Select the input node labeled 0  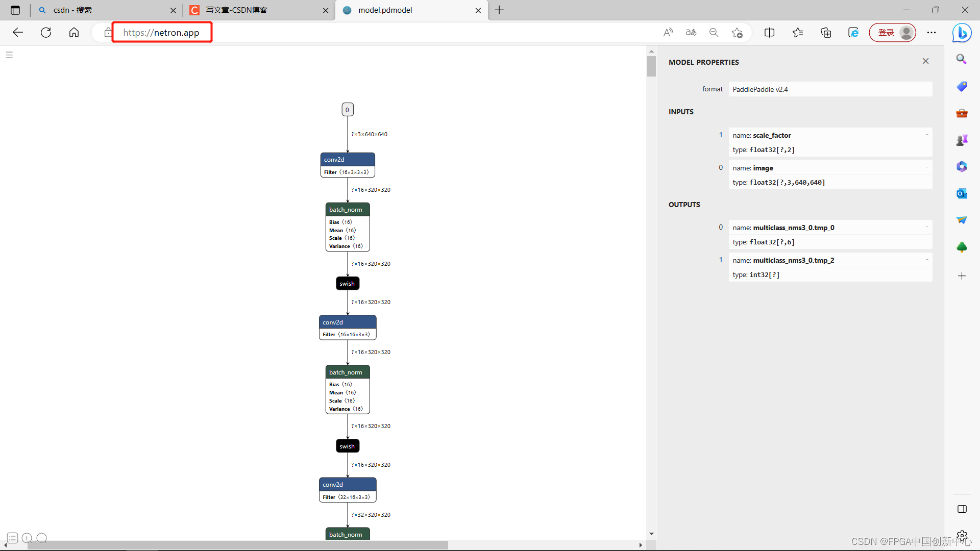click(348, 110)
